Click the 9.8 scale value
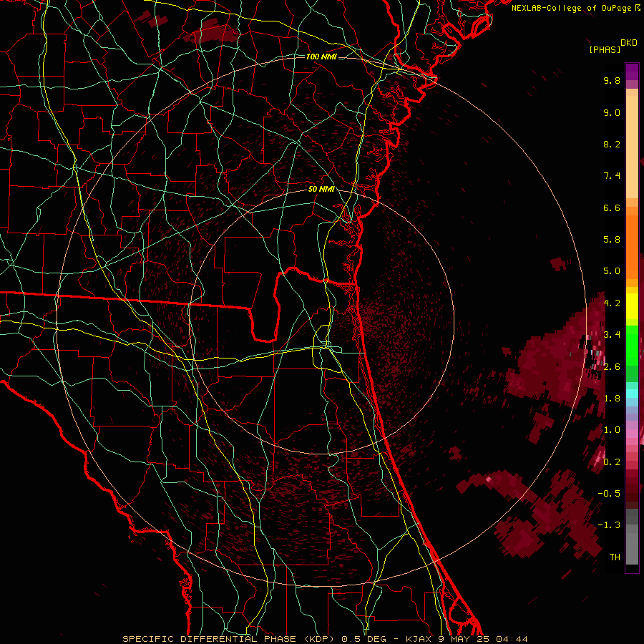644x644 pixels. click(612, 80)
